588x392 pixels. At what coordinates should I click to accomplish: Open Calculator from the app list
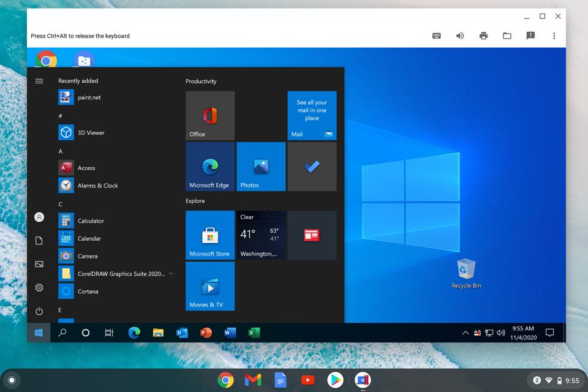[91, 221]
